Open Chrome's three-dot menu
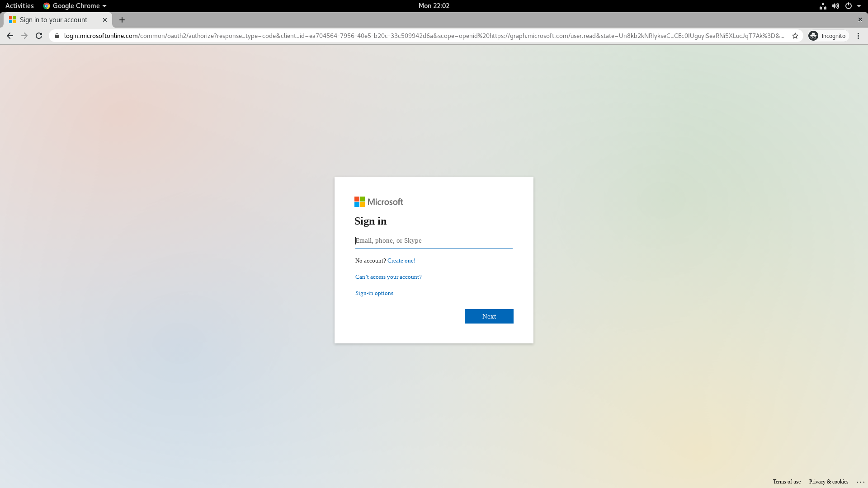The image size is (868, 488). (858, 36)
